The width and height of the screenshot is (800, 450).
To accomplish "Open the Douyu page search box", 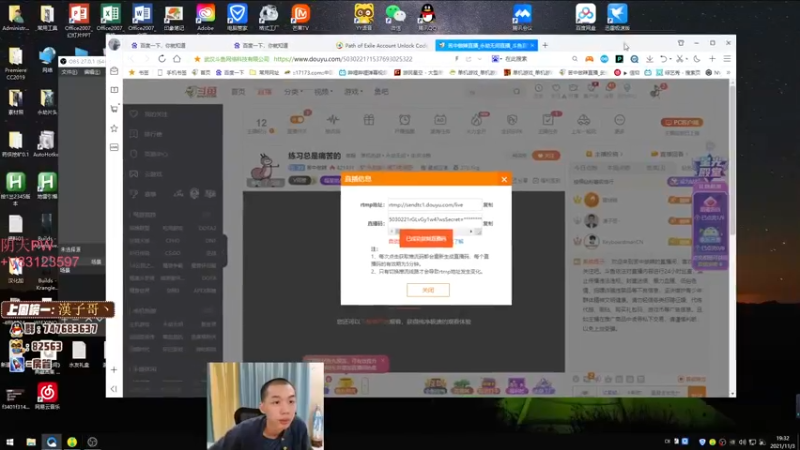I will point(494,92).
